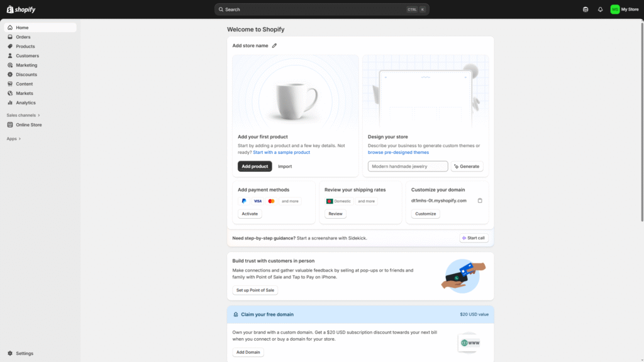
Task: Follow the 'Start with a sample product' link
Action: click(281, 152)
